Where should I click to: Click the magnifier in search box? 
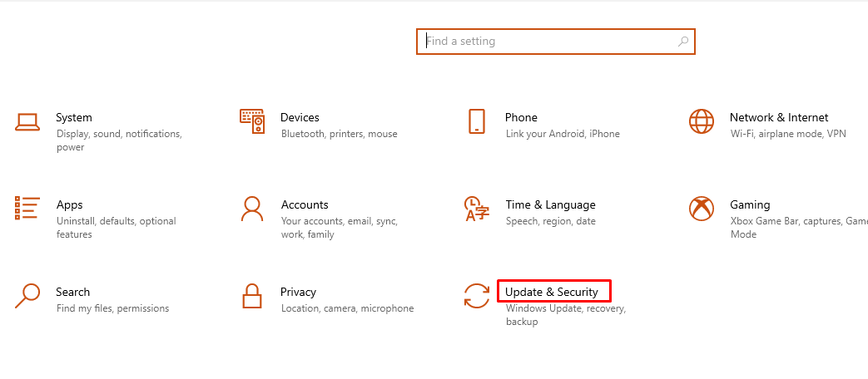point(683,41)
